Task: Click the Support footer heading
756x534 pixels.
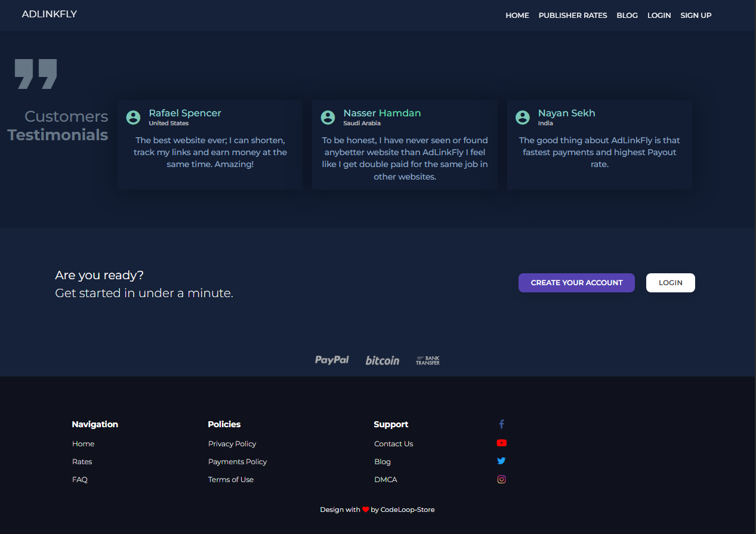Action: tap(391, 424)
